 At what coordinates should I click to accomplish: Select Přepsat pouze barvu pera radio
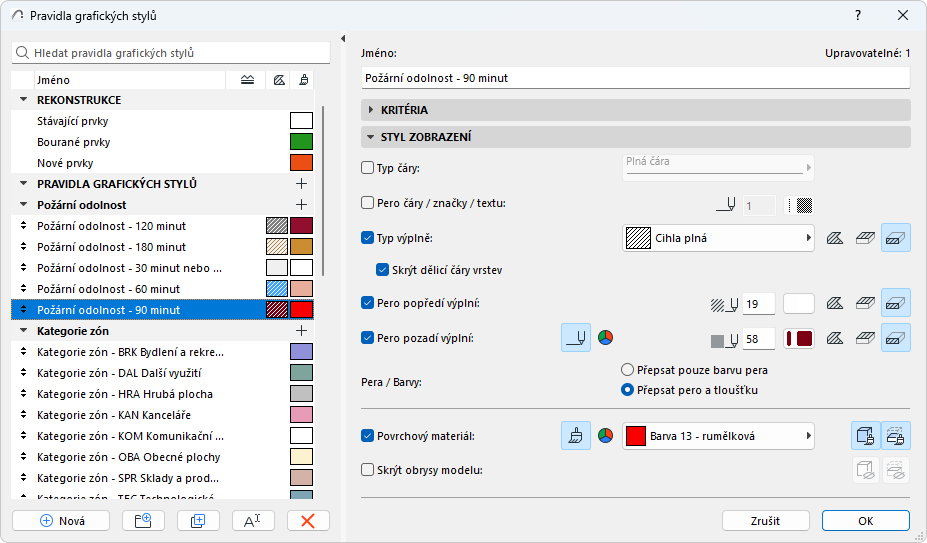[627, 370]
